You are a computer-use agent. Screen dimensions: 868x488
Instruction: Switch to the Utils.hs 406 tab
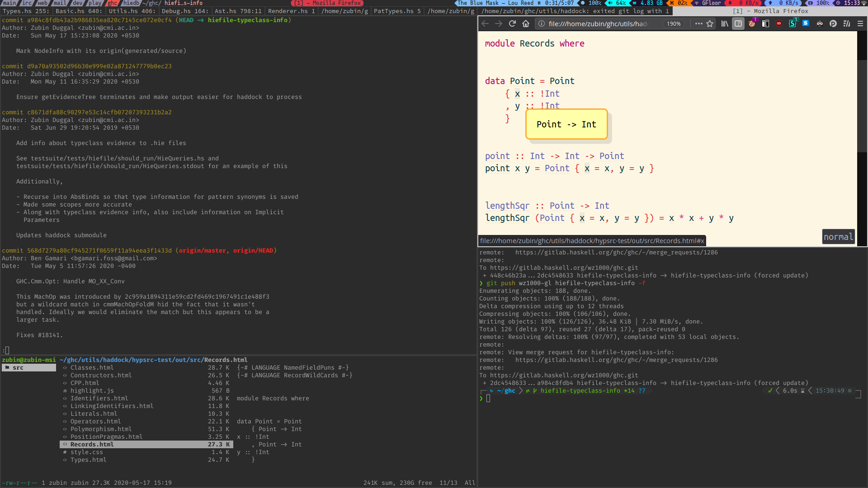[132, 11]
